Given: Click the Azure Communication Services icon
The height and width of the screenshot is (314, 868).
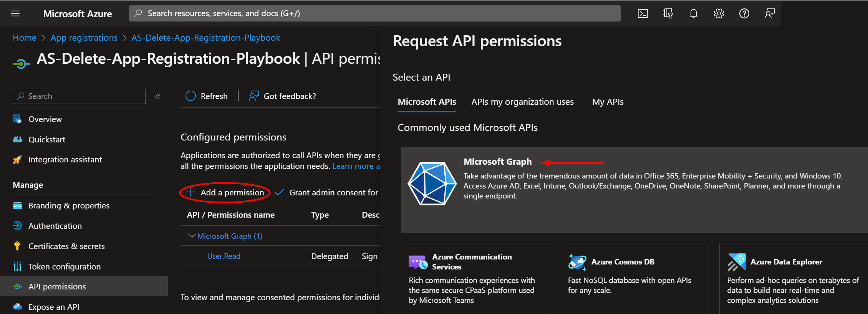Looking at the screenshot, I should 418,262.
